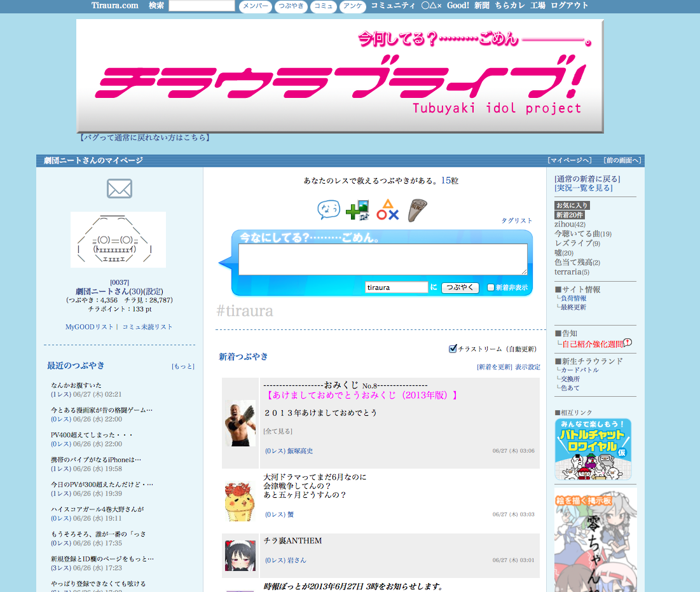Select the なう speech bubble icon

click(329, 210)
